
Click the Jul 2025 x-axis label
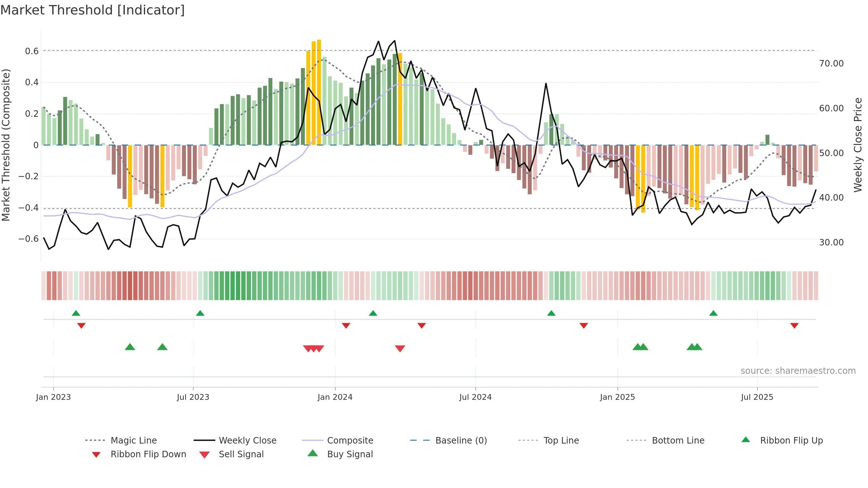click(x=757, y=397)
